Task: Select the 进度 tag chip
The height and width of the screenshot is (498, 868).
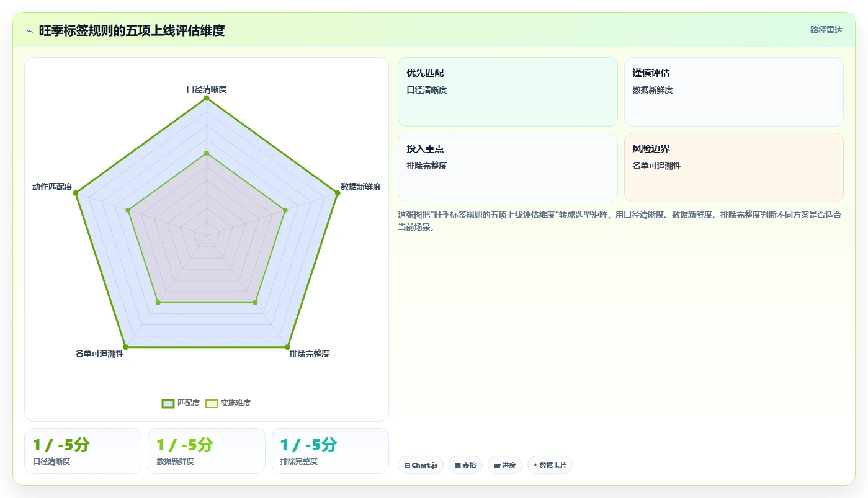Action: click(x=505, y=465)
